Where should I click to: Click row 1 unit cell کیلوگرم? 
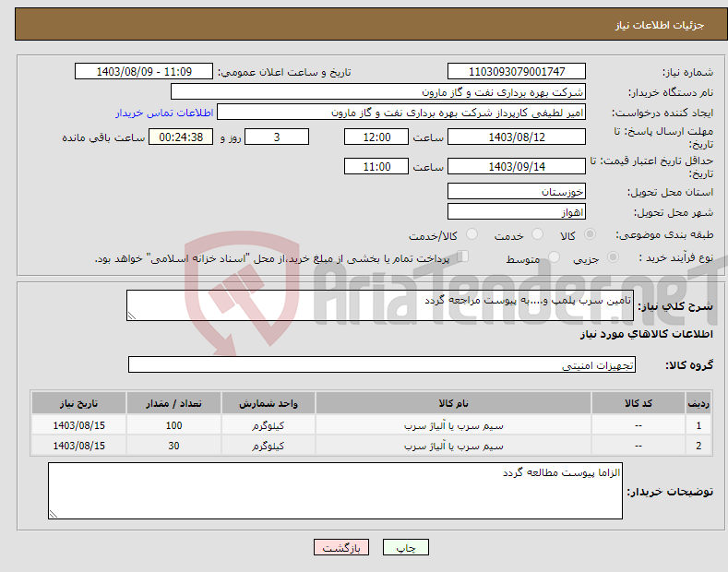coord(269,425)
